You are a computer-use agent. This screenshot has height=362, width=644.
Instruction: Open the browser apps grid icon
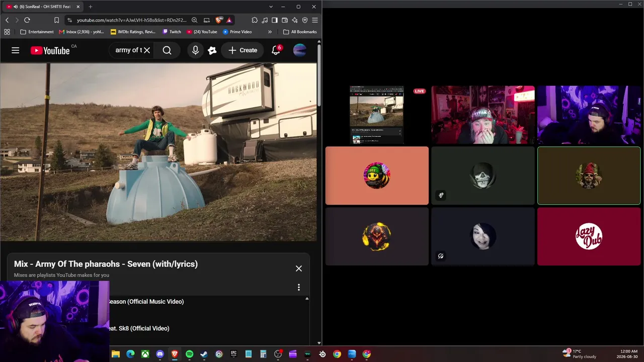pos(7,32)
